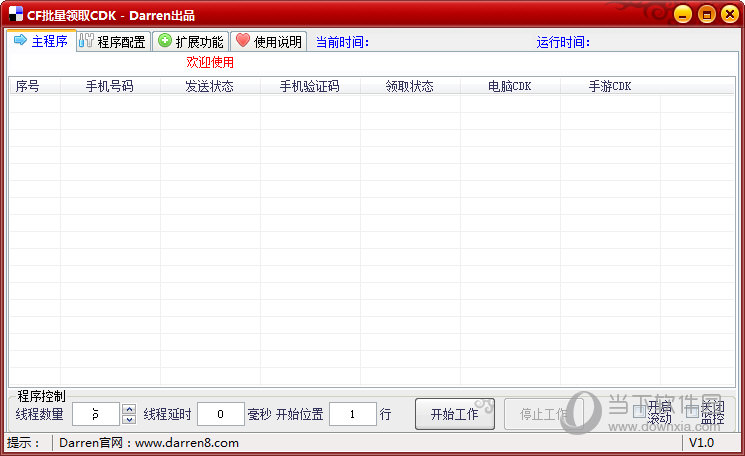Open the 扩展功能 tab
The width and height of the screenshot is (745, 456).
[191, 42]
